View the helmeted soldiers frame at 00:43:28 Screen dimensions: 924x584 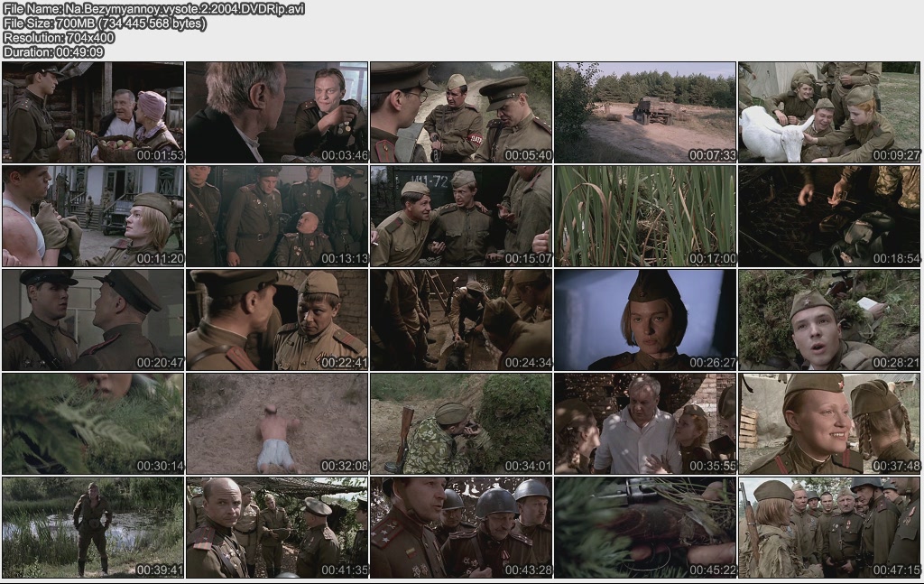point(461,527)
